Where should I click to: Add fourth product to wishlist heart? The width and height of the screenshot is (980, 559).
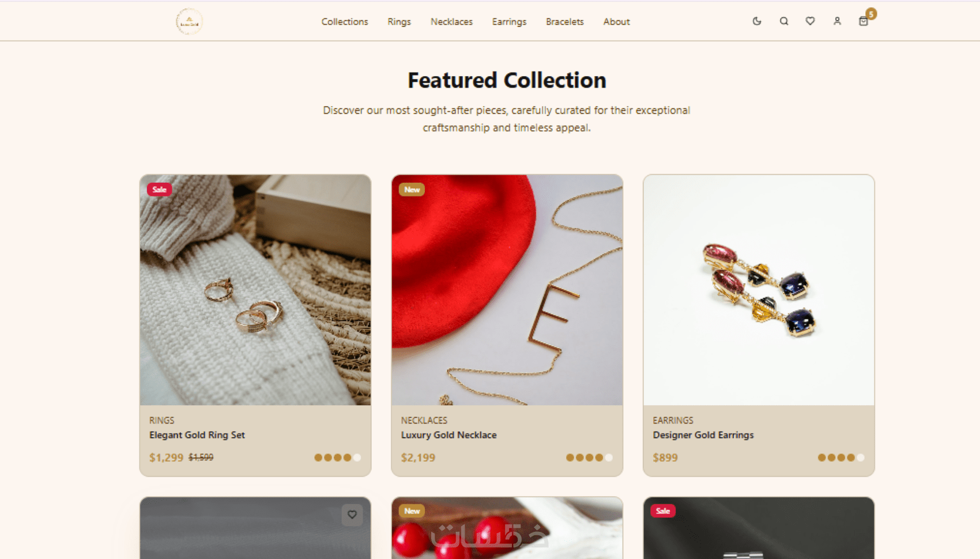pos(352,515)
